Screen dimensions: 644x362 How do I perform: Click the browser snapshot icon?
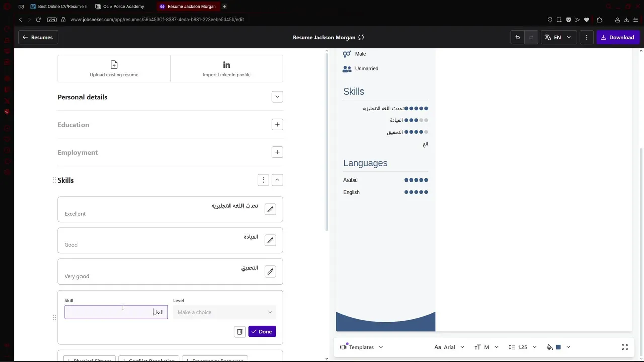pyautogui.click(x=559, y=20)
